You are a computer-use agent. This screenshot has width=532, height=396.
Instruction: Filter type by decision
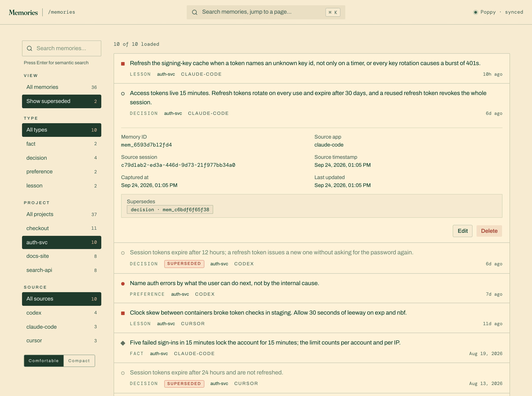[62, 158]
